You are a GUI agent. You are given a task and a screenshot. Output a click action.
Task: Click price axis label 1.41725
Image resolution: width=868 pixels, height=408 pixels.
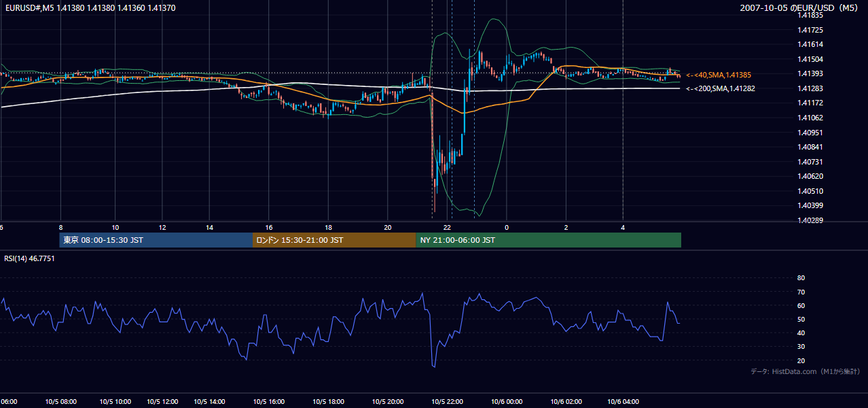[810, 30]
